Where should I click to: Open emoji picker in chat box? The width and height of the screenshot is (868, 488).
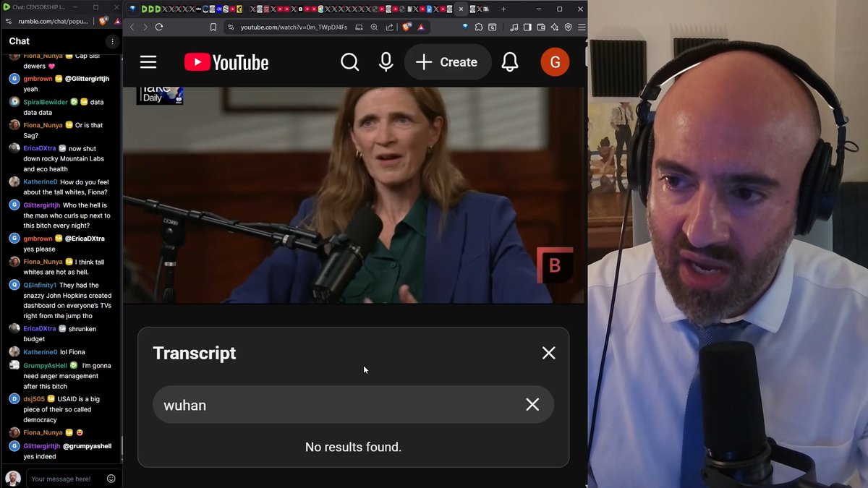111,479
